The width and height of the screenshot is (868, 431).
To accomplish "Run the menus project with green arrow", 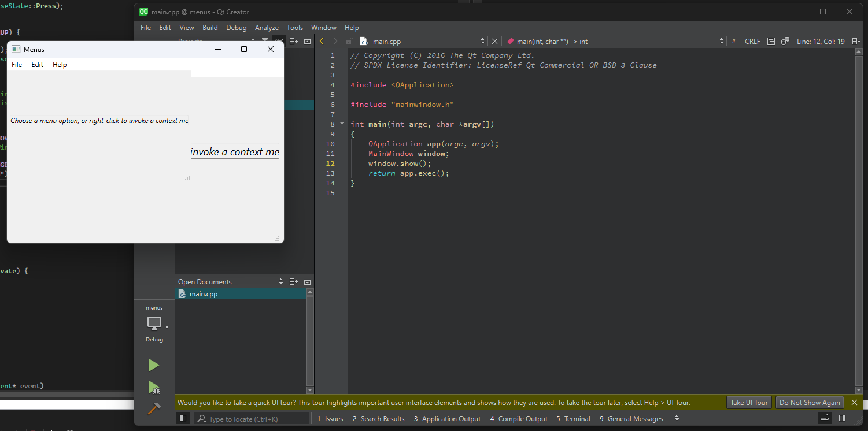I will (154, 365).
